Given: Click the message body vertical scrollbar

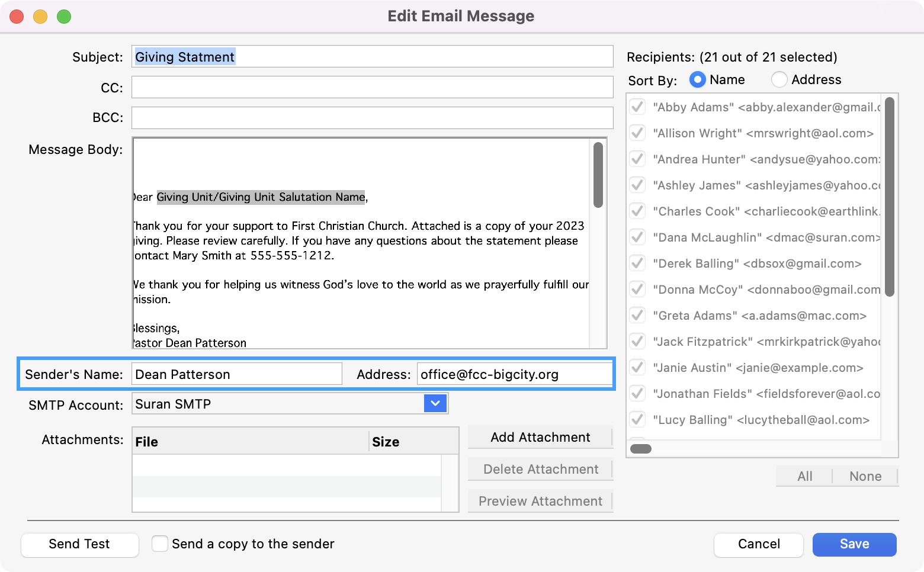Looking at the screenshot, I should pyautogui.click(x=598, y=175).
